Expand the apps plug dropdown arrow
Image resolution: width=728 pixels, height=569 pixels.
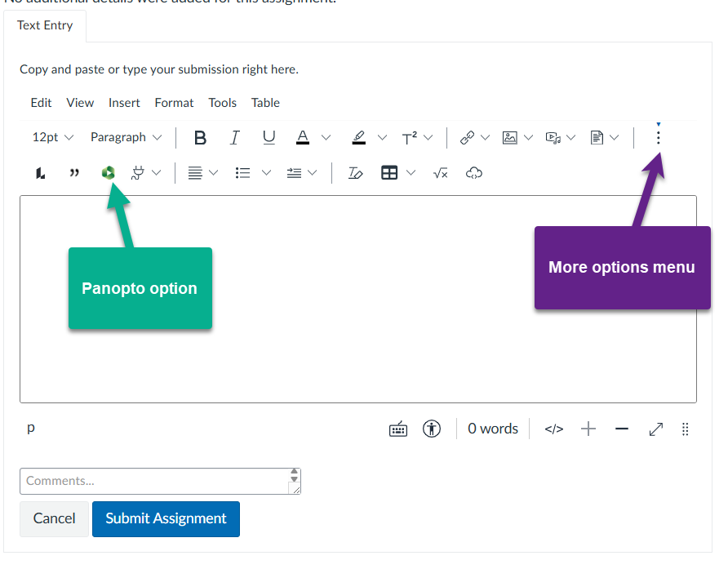point(157,173)
